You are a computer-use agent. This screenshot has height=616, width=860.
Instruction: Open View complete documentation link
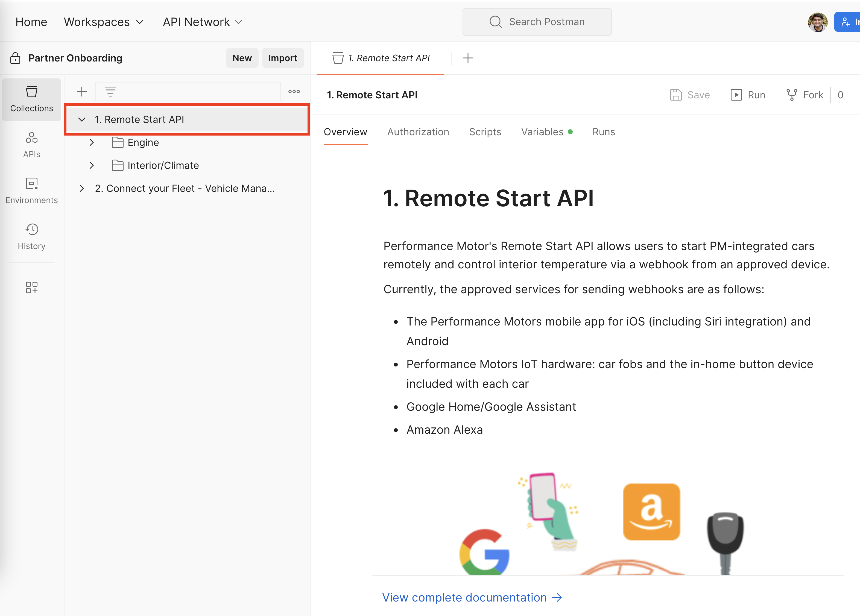472,597
